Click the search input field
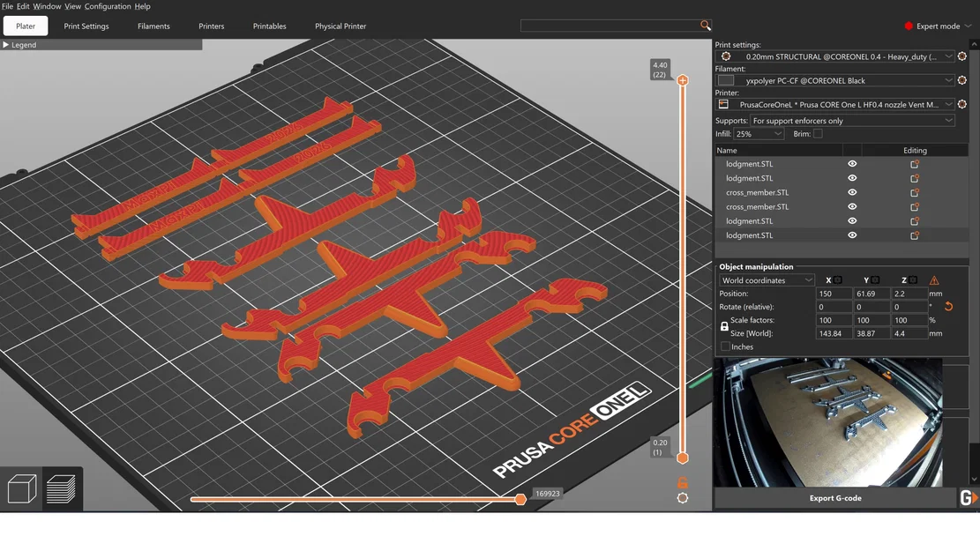 click(610, 26)
